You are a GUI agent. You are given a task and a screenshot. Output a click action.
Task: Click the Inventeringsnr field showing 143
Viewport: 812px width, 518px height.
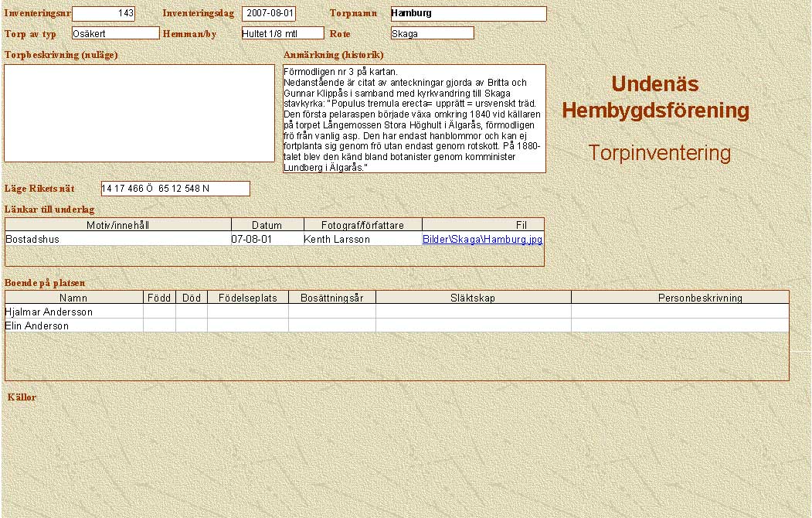tap(104, 14)
